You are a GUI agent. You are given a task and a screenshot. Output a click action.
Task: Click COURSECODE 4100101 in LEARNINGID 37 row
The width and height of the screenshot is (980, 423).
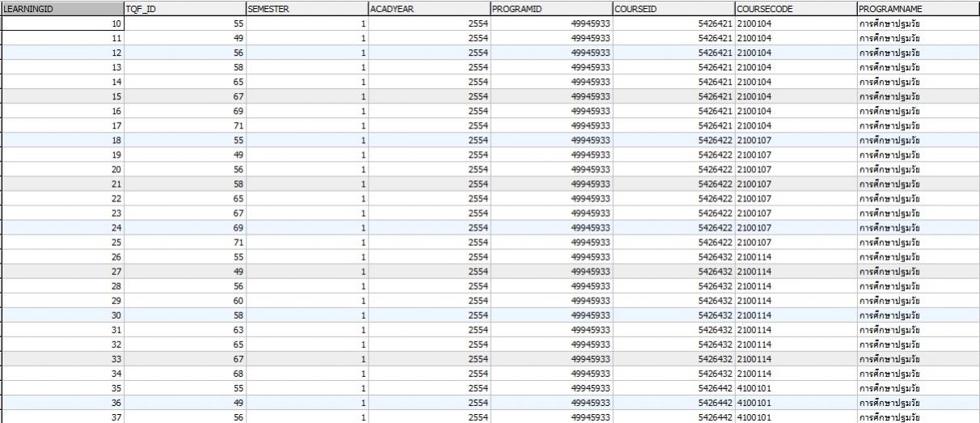(x=795, y=417)
